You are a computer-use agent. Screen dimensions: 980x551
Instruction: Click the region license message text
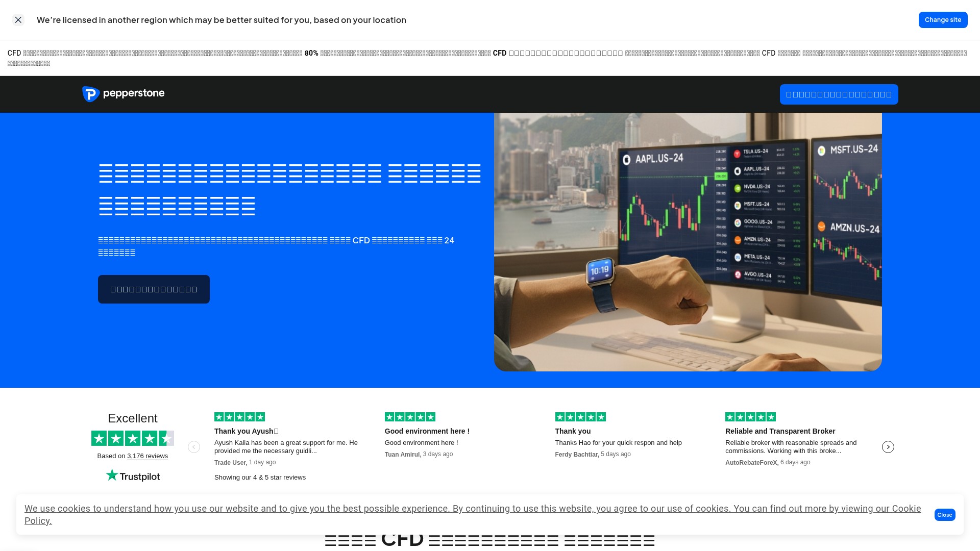pyautogui.click(x=221, y=20)
